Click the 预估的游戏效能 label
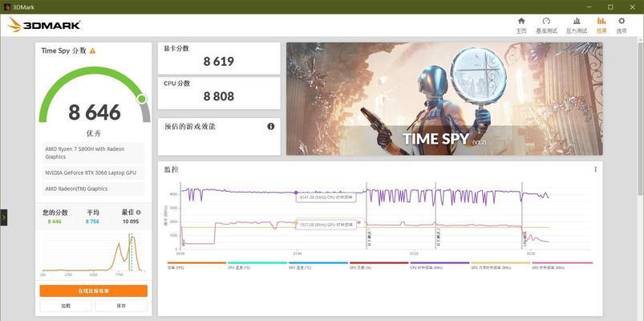The width and height of the screenshot is (644, 321). [190, 127]
